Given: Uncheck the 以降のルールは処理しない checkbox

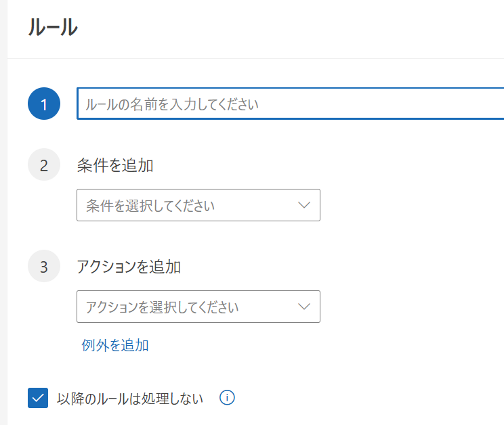Looking at the screenshot, I should point(38,399).
